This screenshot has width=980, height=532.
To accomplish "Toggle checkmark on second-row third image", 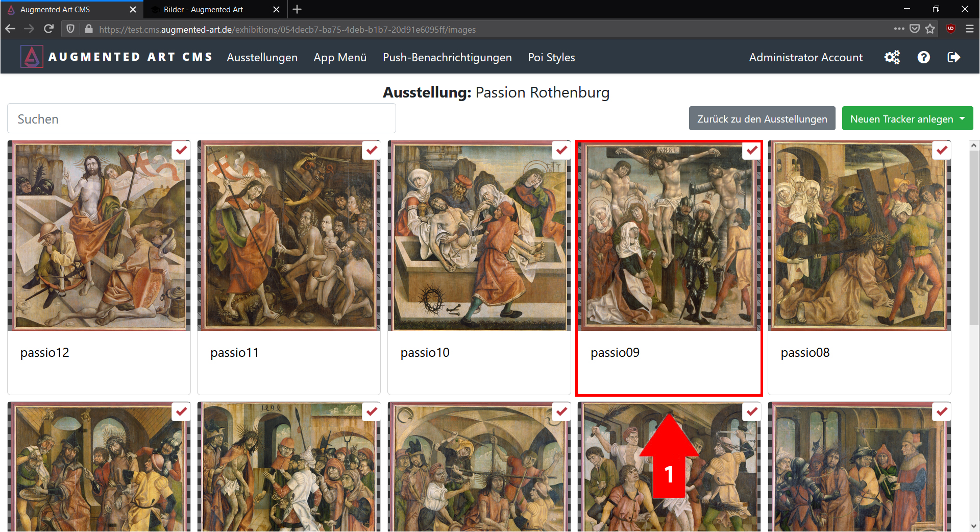I will click(x=561, y=412).
